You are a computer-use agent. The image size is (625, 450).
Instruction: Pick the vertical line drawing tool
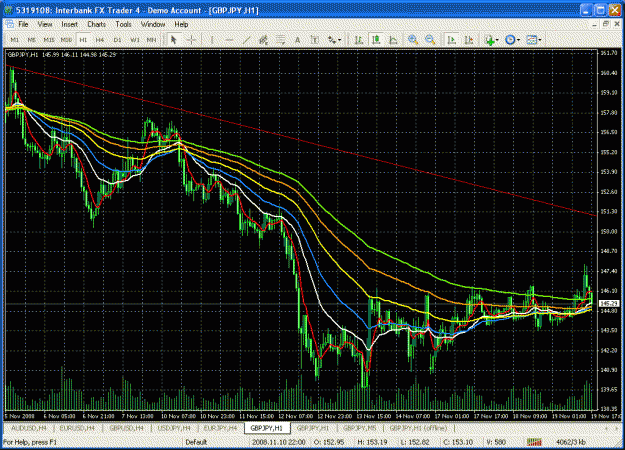point(212,40)
